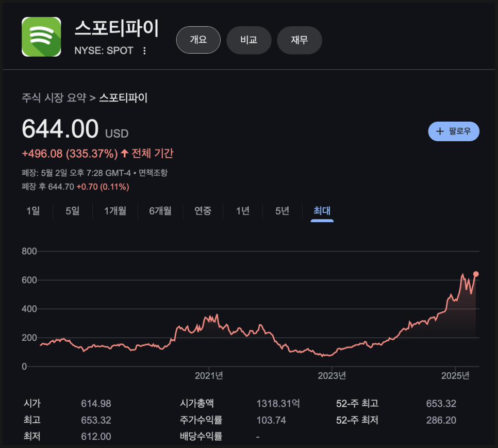Click the 주가수익률 value 103.74
Image resolution: width=498 pixels, height=448 pixels.
(x=271, y=420)
